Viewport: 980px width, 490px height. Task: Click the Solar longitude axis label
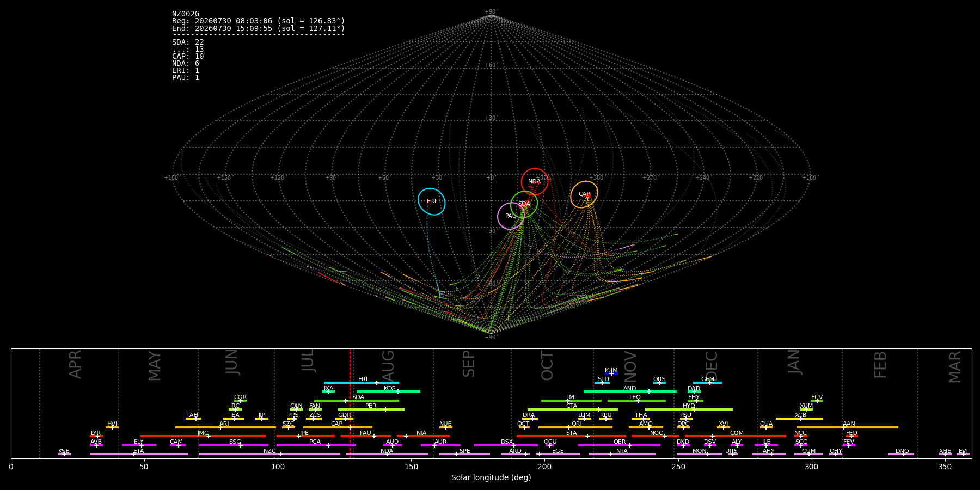(491, 477)
